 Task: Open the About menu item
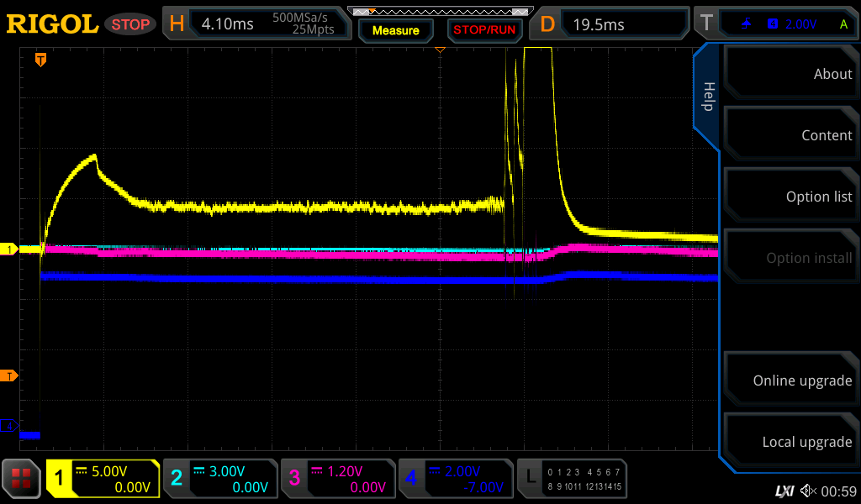point(790,74)
